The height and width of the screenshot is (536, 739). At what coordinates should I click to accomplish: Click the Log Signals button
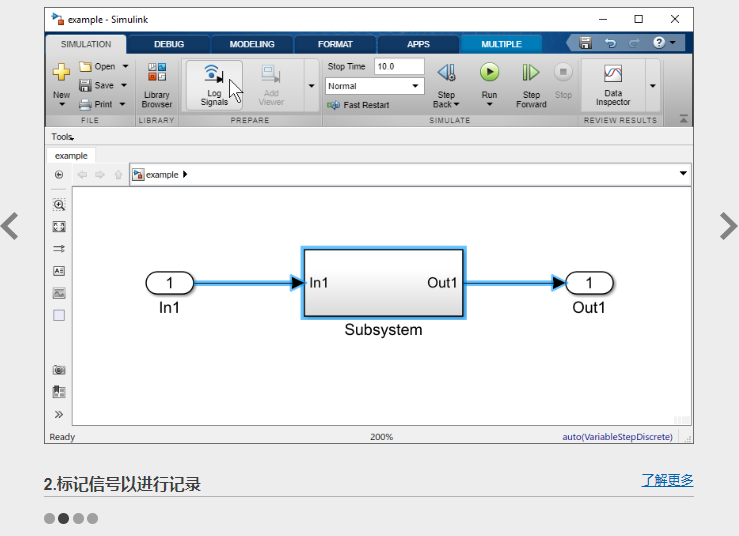[x=214, y=85]
